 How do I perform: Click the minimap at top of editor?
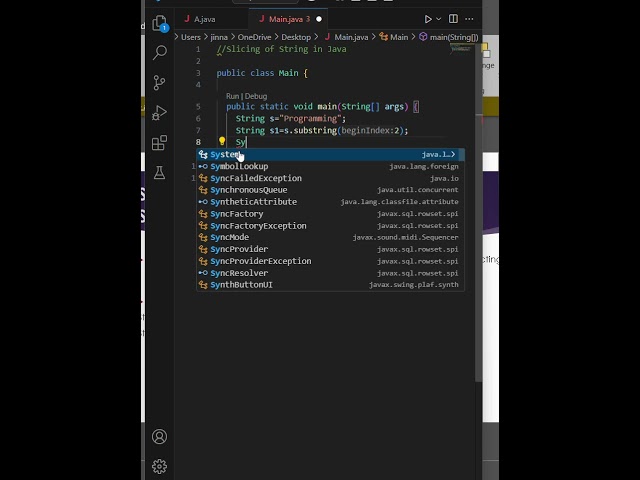coord(461,49)
